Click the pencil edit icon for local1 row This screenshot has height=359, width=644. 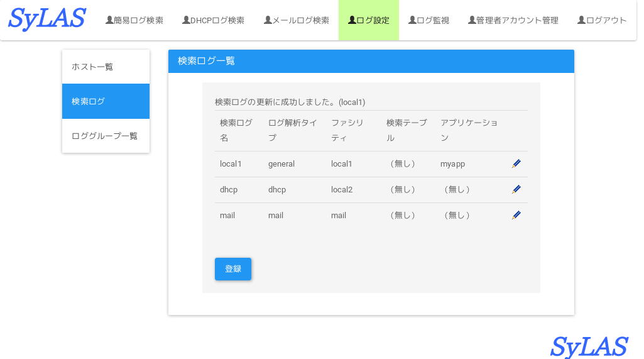516,163
